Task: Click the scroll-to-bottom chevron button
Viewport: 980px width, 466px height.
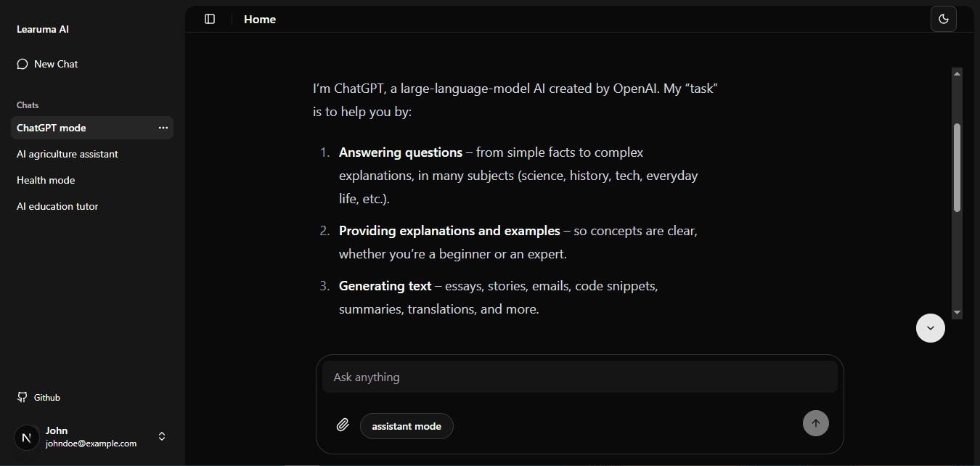Action: click(x=930, y=328)
